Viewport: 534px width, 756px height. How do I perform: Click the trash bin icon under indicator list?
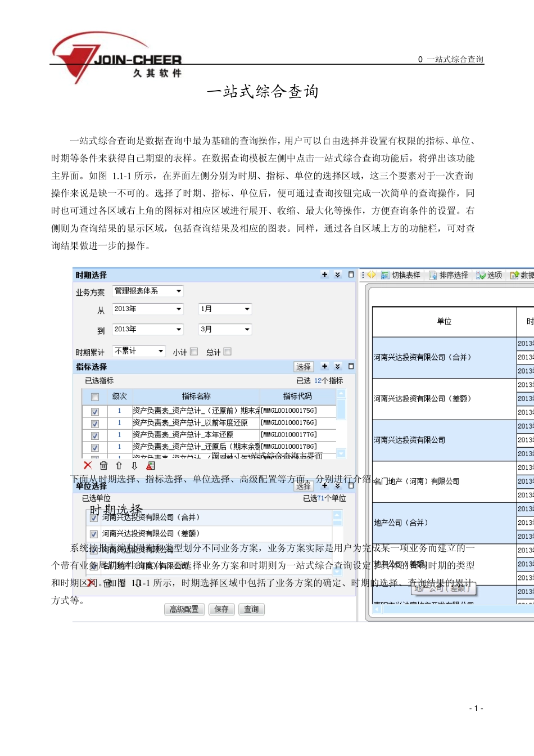(103, 465)
